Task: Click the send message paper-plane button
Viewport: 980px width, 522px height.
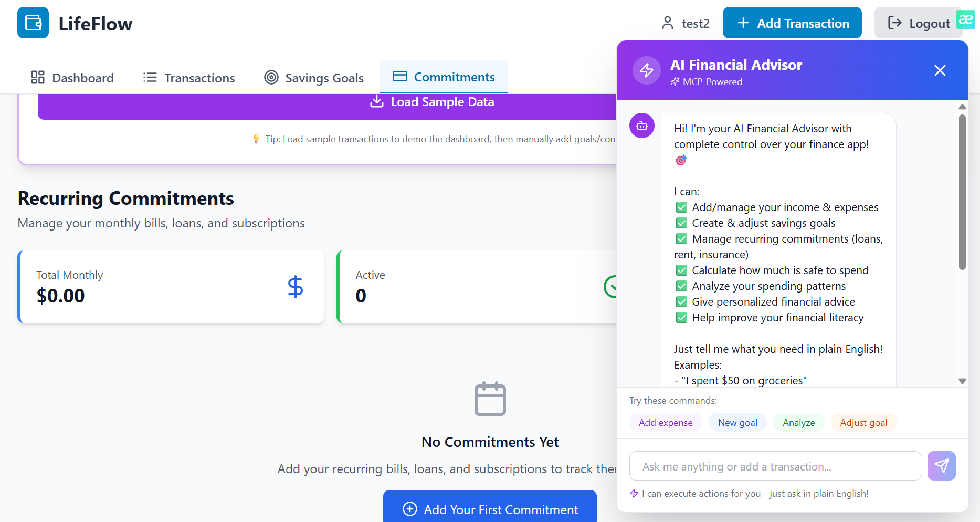Action: tap(942, 466)
